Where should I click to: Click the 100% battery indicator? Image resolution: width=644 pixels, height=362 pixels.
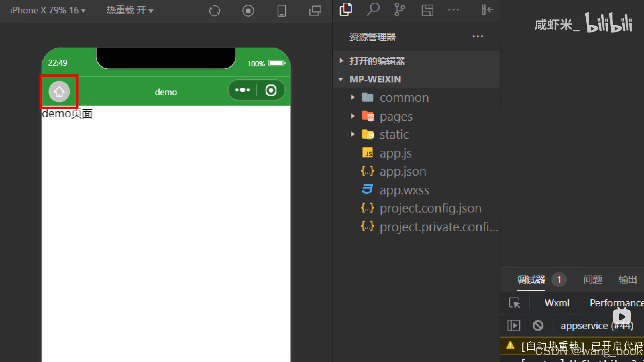pyautogui.click(x=266, y=63)
